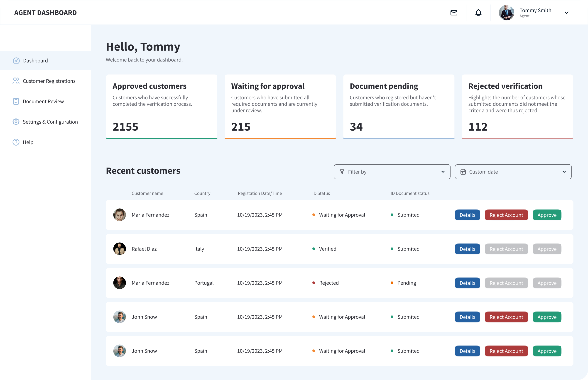Click the Document Review page icon
Image resolution: width=588 pixels, height=380 pixels.
click(16, 101)
